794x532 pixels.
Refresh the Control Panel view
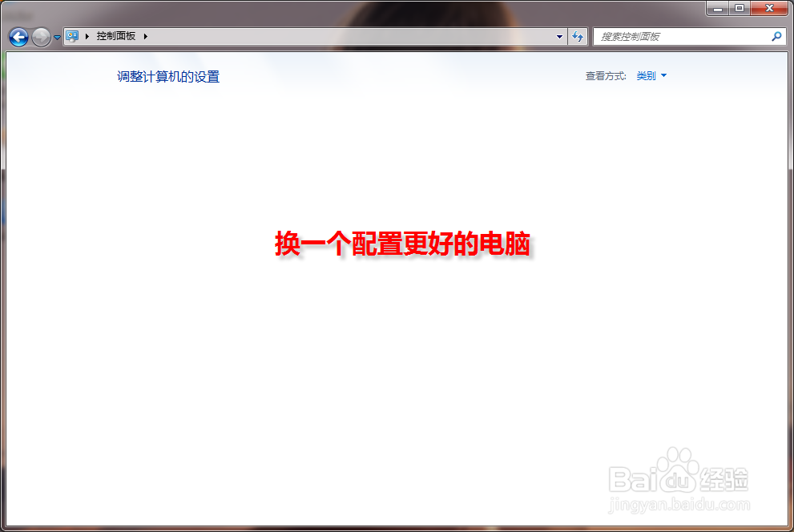point(578,36)
